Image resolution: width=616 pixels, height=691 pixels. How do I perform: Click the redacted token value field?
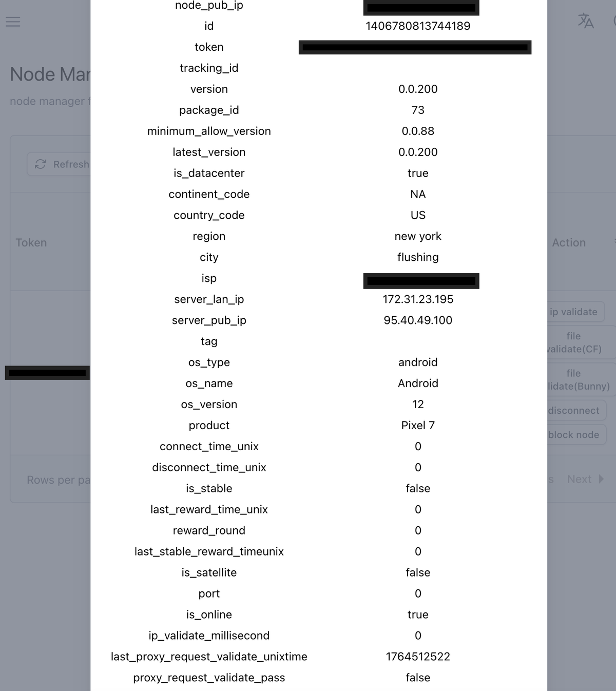(x=415, y=47)
